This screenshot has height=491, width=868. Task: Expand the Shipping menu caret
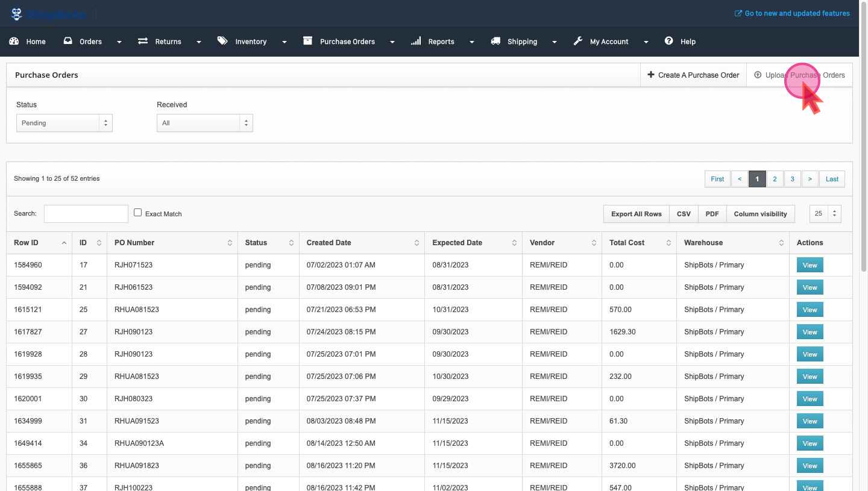click(x=555, y=42)
